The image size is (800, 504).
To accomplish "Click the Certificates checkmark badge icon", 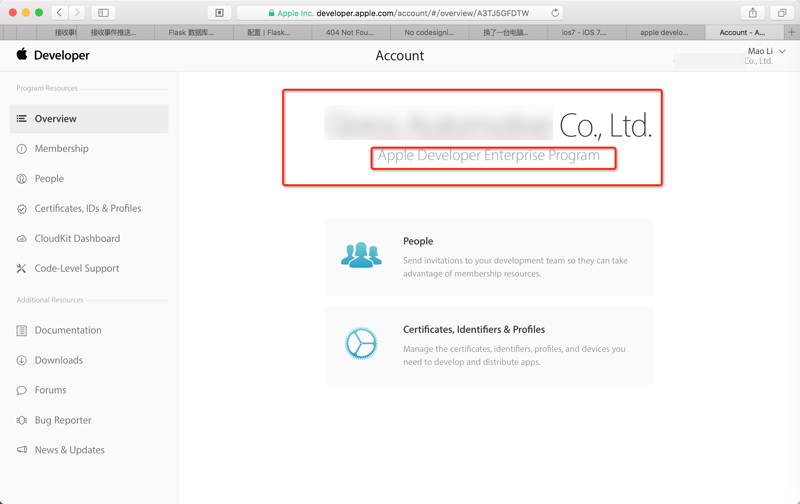I will click(x=21, y=209).
